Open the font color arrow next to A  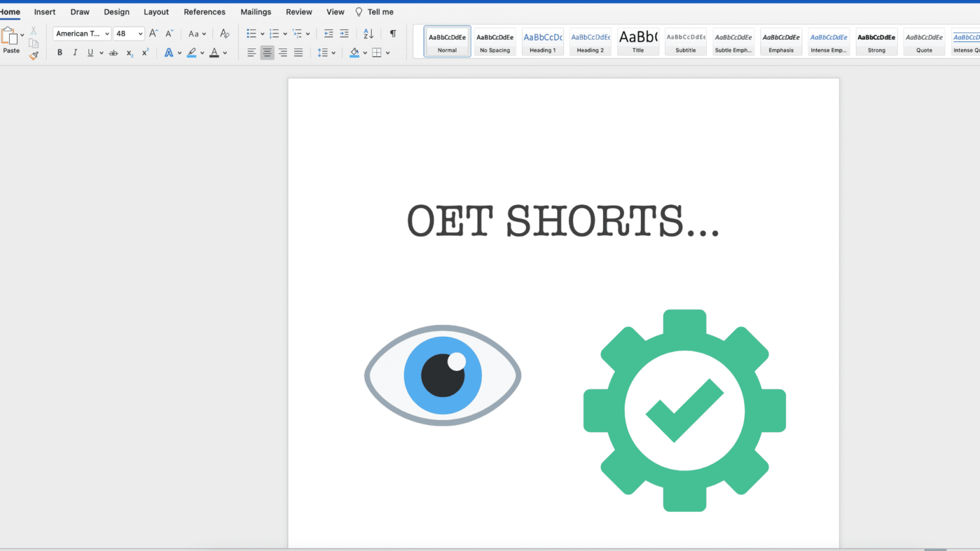coord(225,53)
